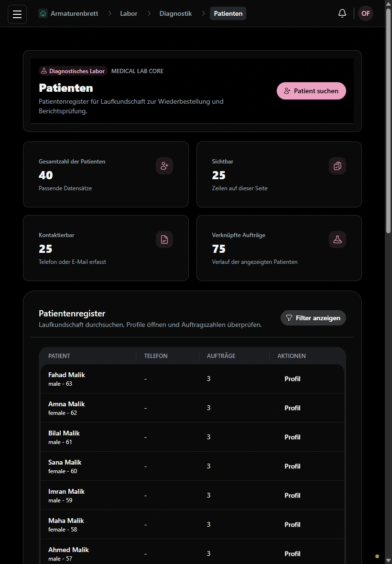Select the Amna Malik patient row
Viewport: 392px width, 564px height.
[192, 408]
